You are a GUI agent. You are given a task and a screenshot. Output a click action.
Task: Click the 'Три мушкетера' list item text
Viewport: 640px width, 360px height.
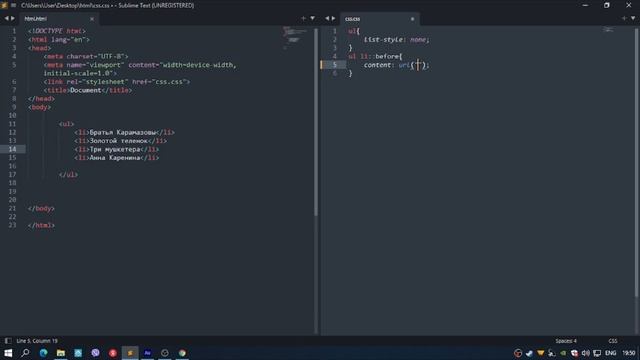pyautogui.click(x=115, y=149)
